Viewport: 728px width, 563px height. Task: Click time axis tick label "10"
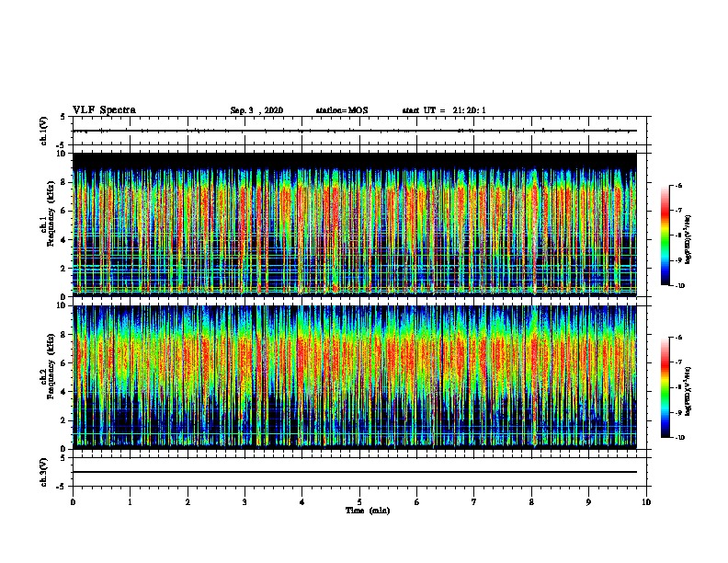[x=646, y=502]
